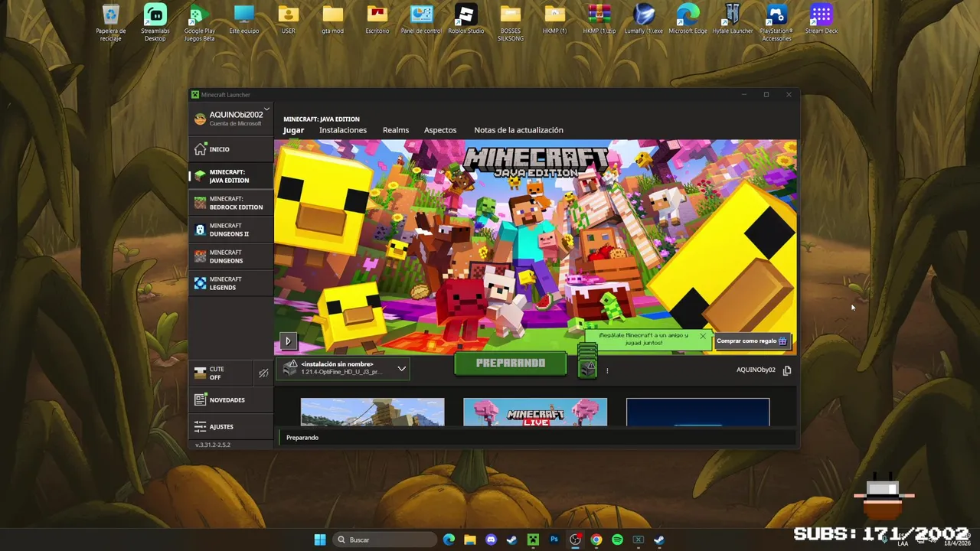Toggle the crossed-out eye icon beside CUTE

point(263,373)
